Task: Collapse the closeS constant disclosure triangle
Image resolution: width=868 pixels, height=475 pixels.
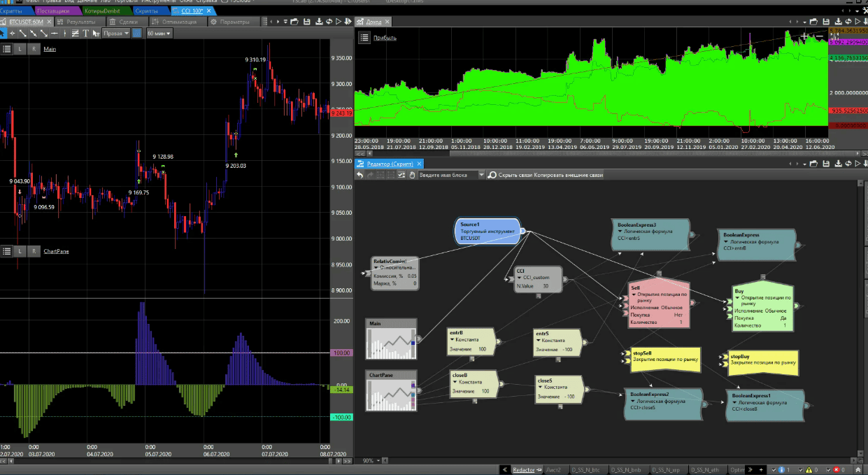Action: pos(540,387)
